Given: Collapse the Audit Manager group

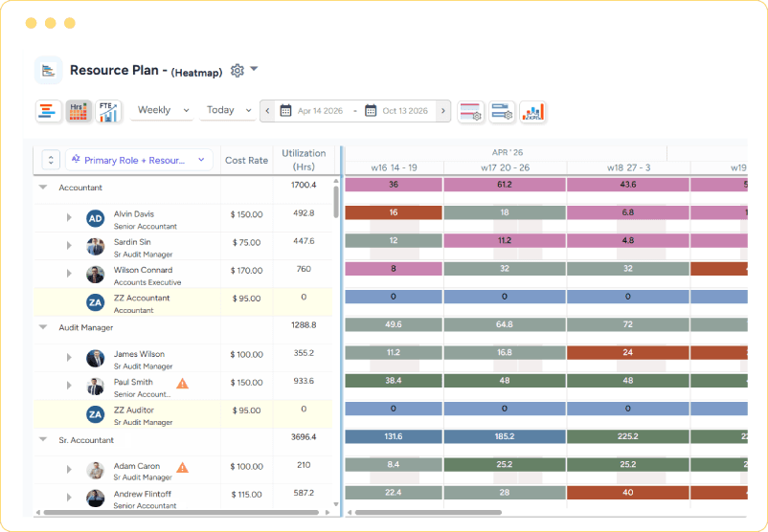Looking at the screenshot, I should (43, 327).
